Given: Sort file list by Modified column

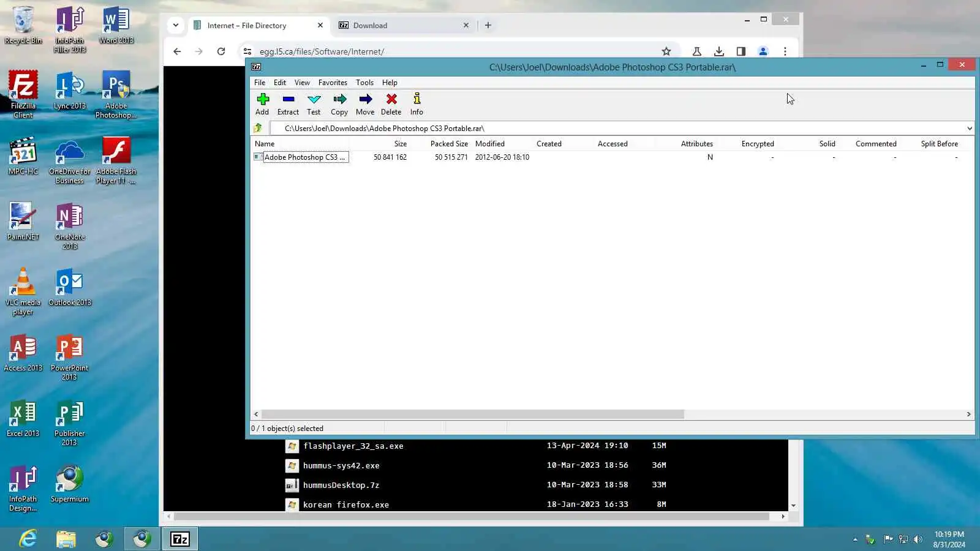Looking at the screenshot, I should point(490,144).
